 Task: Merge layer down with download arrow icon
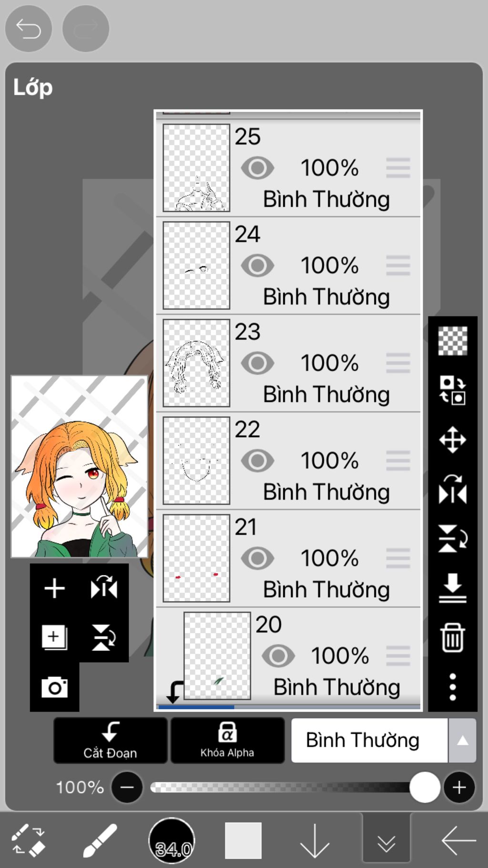pos(452,588)
